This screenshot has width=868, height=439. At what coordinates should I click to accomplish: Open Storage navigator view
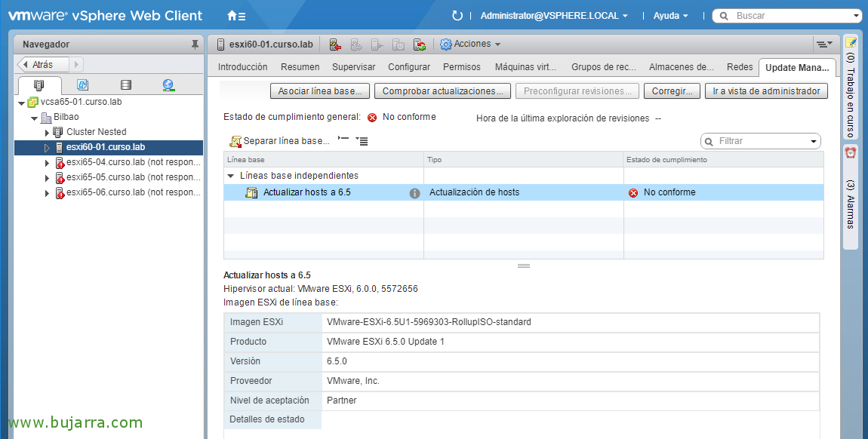click(125, 85)
